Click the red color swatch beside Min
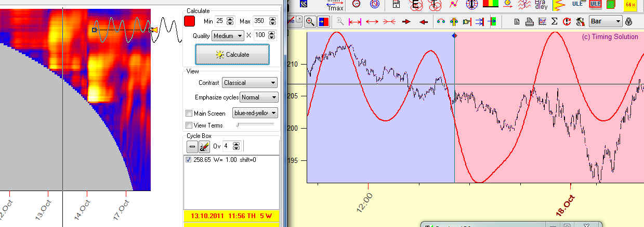Viewport: 644px width, 227px height. 190,21
